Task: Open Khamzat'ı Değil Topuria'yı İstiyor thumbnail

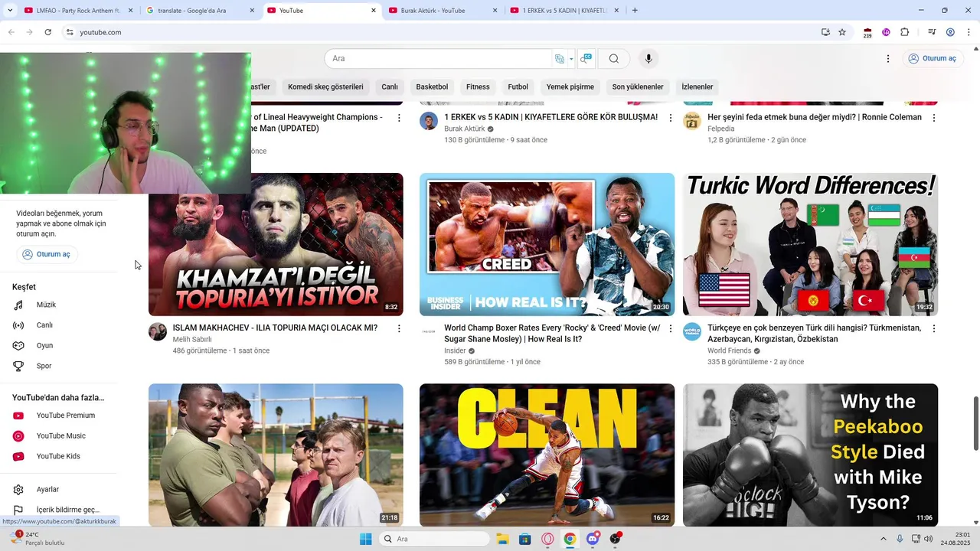Action: [276, 244]
